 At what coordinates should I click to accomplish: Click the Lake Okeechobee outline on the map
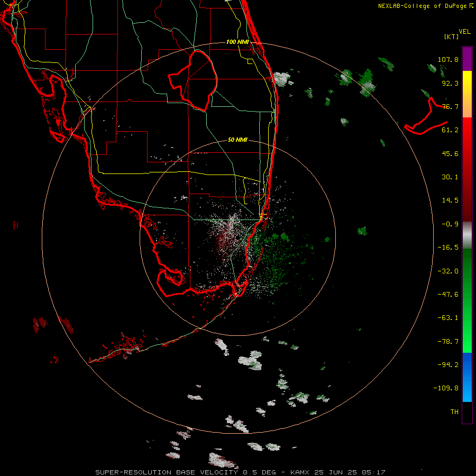[193, 80]
